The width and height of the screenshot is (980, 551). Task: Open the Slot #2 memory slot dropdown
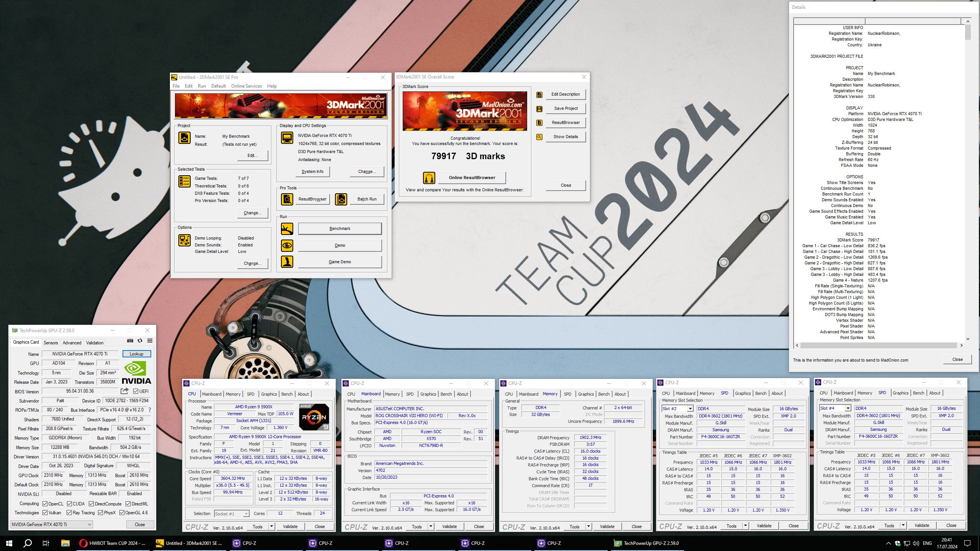677,409
